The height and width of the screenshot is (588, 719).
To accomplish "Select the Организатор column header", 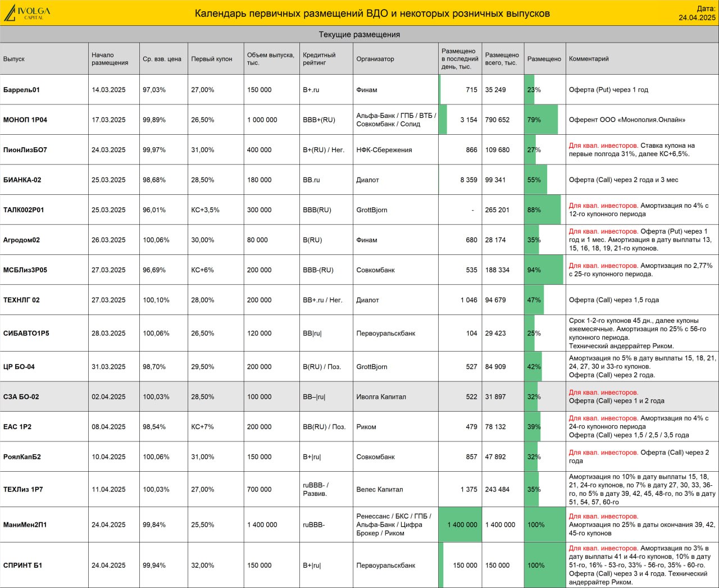I will click(x=375, y=59).
